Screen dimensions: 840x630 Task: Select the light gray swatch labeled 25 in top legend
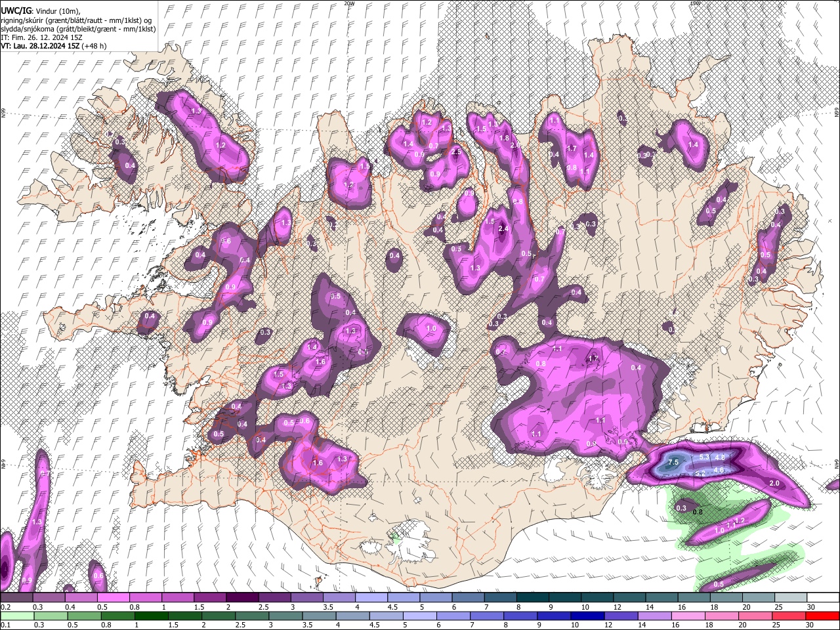tap(790, 598)
